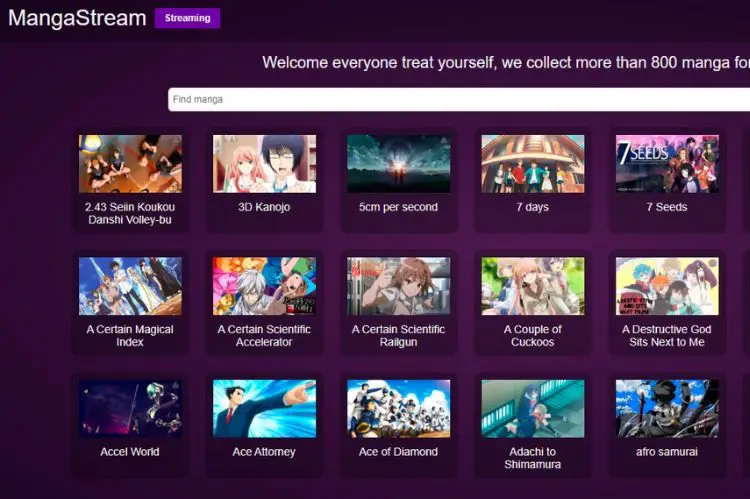Click the "Accel World" title text

pyautogui.click(x=130, y=452)
